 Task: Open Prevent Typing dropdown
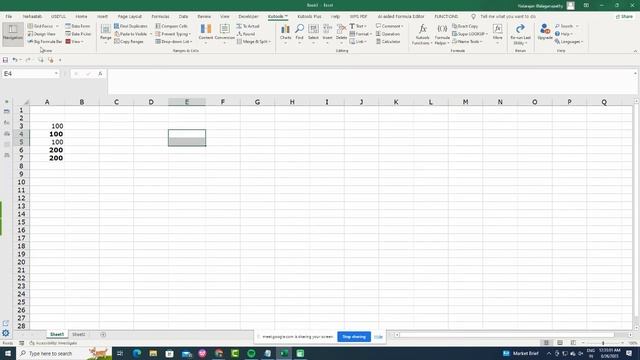(x=173, y=34)
